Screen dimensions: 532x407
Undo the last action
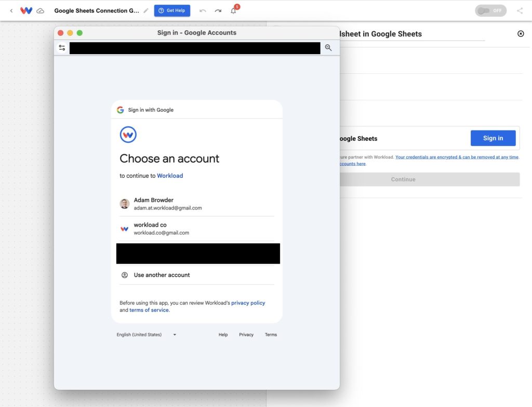(x=203, y=10)
